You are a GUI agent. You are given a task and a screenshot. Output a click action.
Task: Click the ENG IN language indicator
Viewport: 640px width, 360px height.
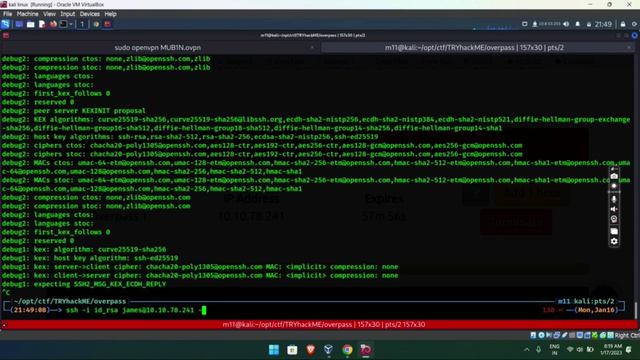click(x=554, y=350)
